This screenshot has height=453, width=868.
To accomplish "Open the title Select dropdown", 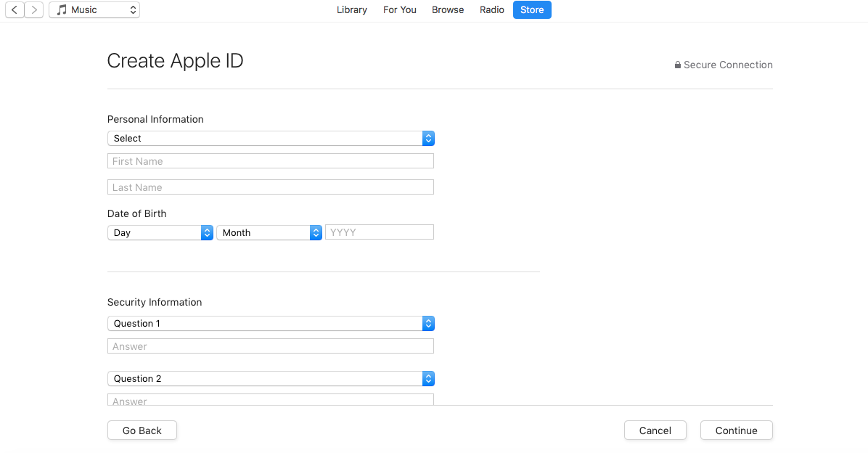I will pyautogui.click(x=271, y=139).
